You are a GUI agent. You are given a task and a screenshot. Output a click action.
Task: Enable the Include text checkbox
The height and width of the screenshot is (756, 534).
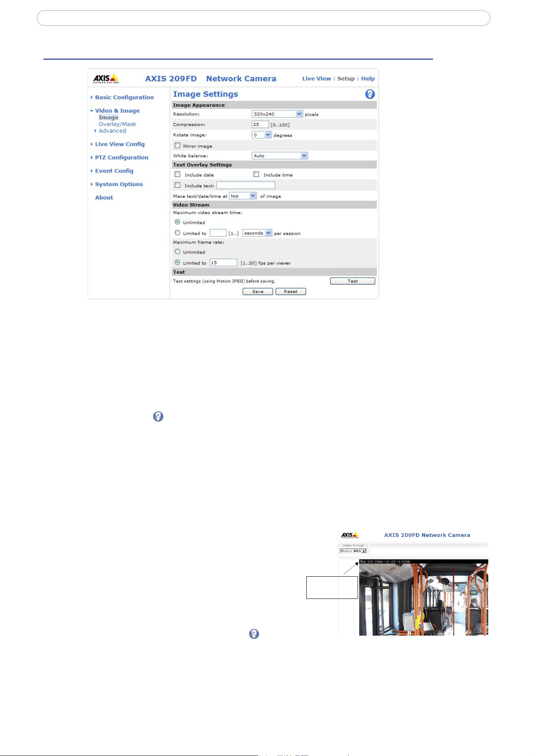(177, 185)
